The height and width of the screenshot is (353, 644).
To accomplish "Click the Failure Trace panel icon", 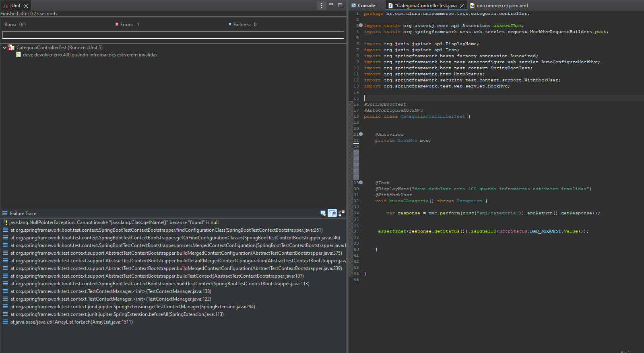I will click(x=5, y=214).
